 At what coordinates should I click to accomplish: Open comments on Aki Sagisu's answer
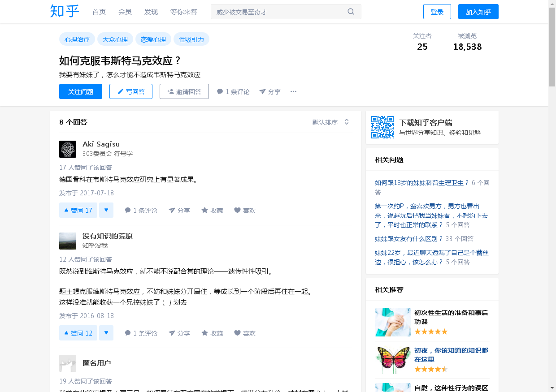pyautogui.click(x=141, y=210)
